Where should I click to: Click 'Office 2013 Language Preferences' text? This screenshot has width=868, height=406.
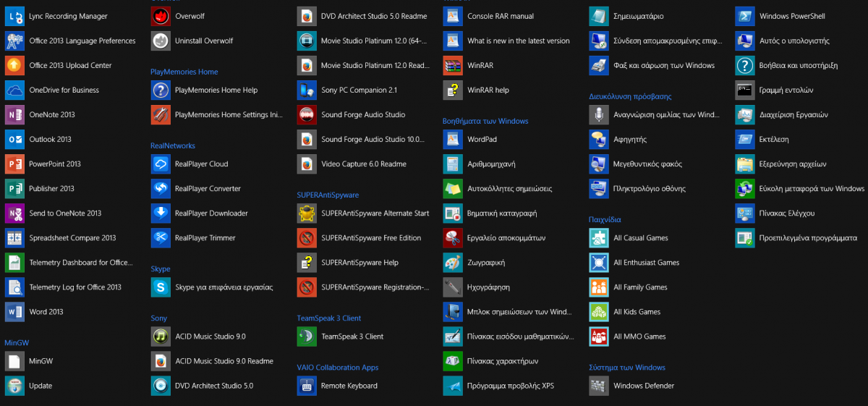click(82, 41)
